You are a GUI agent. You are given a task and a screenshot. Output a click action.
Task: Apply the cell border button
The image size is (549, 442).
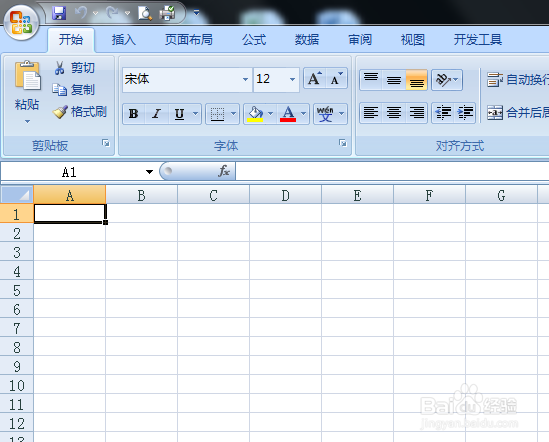(217, 113)
